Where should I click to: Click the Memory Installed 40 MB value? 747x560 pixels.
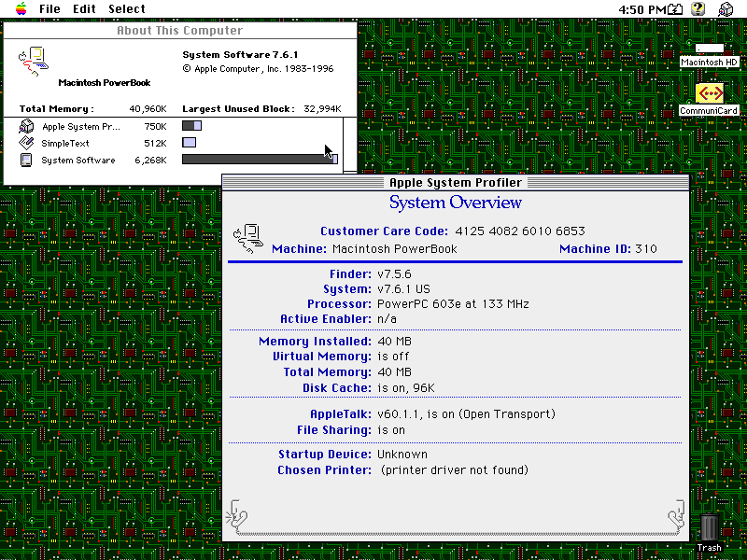[394, 342]
